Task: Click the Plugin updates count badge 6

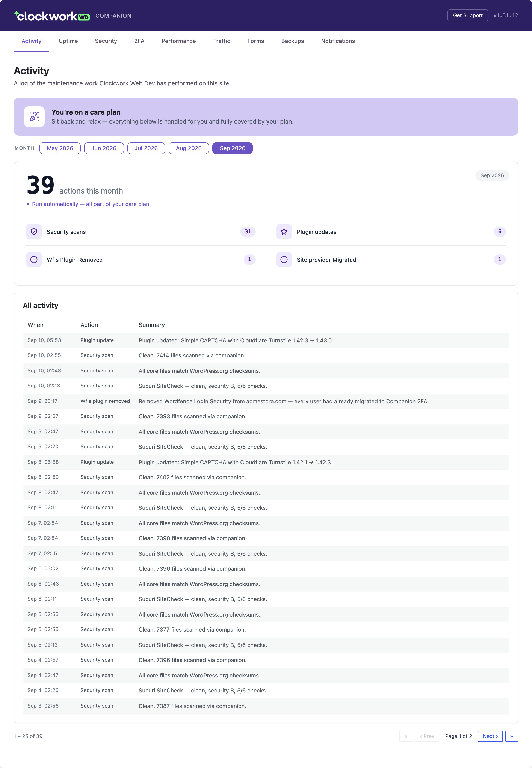Action: pos(500,231)
